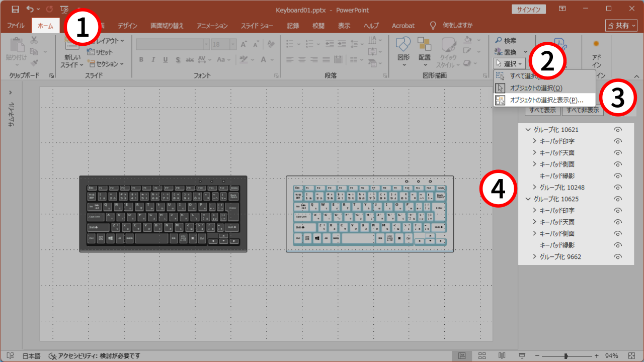Open the デザイン ribbon tab
The image size is (644, 362).
[x=127, y=26]
